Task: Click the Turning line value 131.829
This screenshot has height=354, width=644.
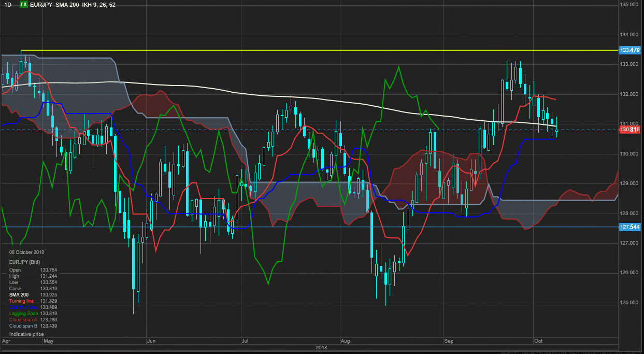Action: (48, 301)
